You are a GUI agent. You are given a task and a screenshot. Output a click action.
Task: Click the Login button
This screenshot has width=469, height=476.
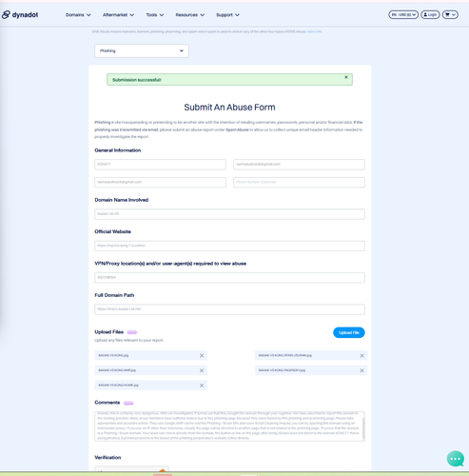click(430, 14)
